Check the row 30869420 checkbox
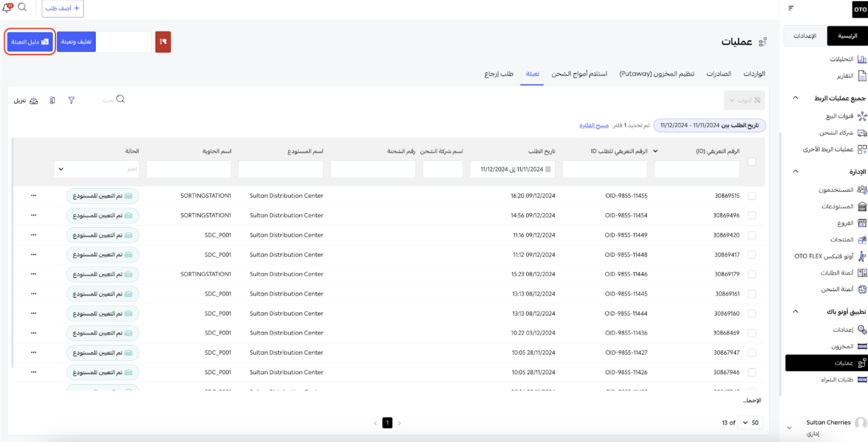868x442 pixels. 752,235
